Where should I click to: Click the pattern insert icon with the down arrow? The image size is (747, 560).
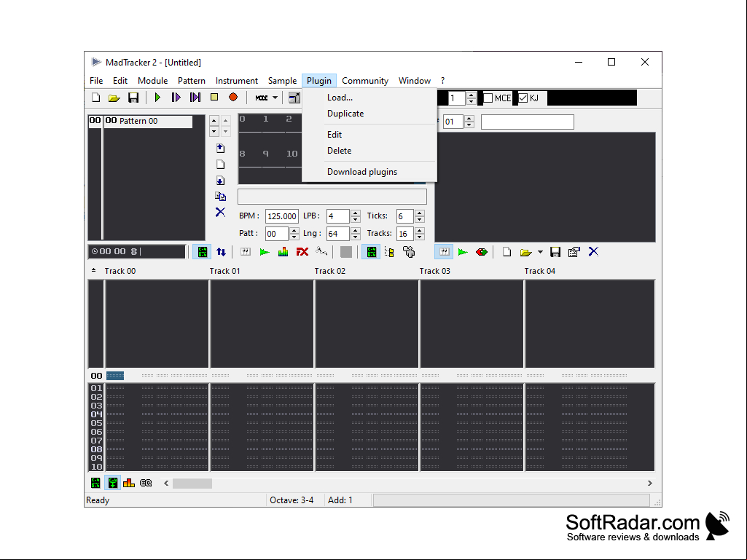tap(220, 181)
